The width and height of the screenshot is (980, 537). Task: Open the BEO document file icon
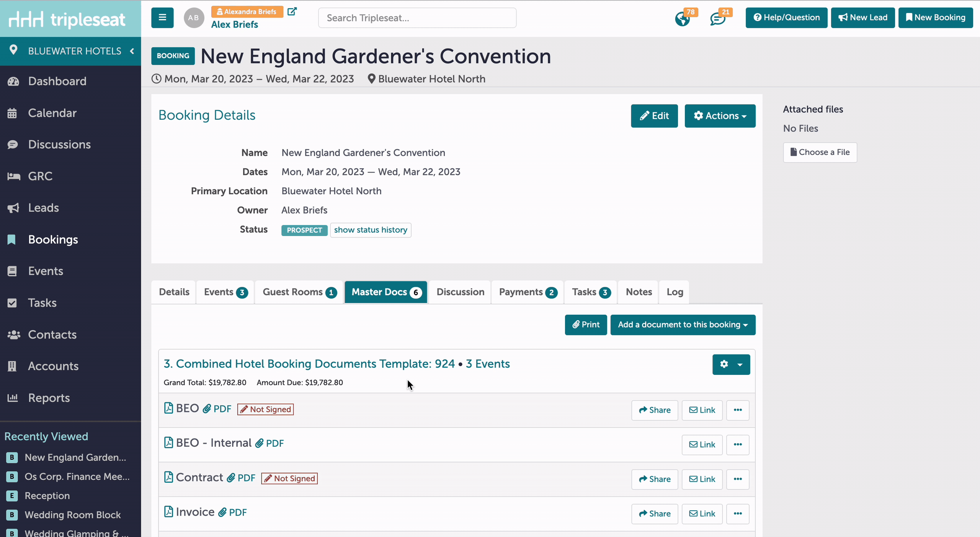pyautogui.click(x=168, y=408)
